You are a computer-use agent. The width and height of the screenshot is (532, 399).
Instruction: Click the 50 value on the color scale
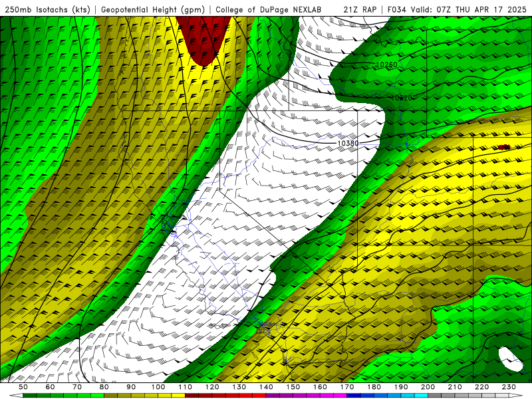23,387
